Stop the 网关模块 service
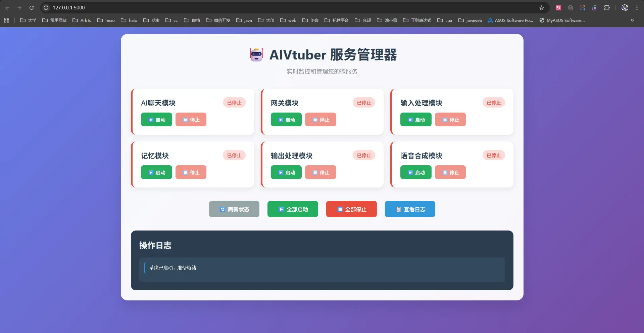The image size is (644, 333). pos(320,120)
